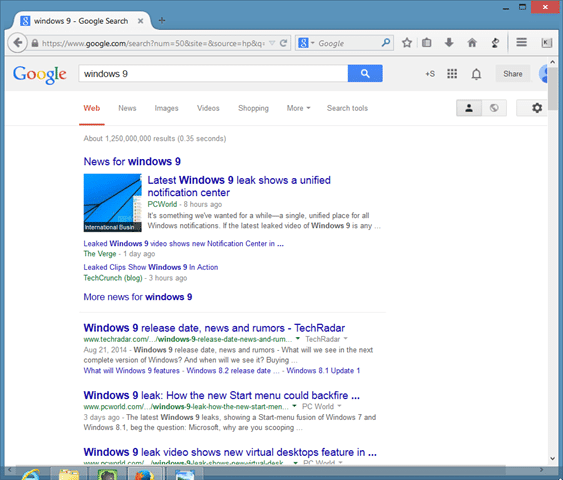Click the Google logo
The height and width of the screenshot is (480, 563).
(40, 75)
